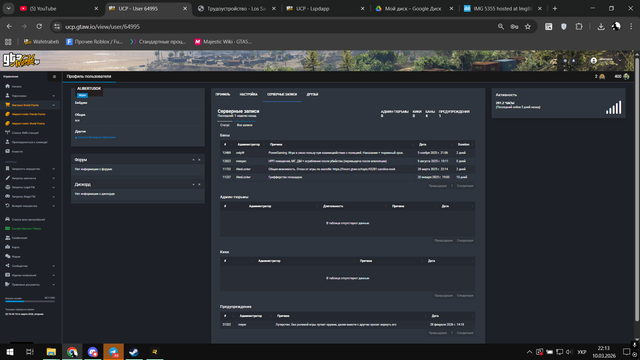Expand the Персонажи submenu chevron
This screenshot has height=360, width=640.
click(53, 96)
